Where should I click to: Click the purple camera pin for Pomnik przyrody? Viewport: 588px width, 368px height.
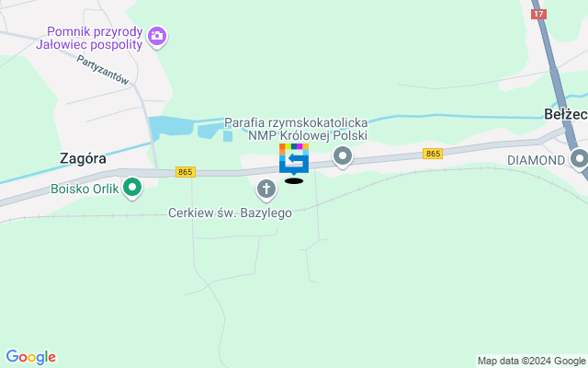[x=157, y=37]
